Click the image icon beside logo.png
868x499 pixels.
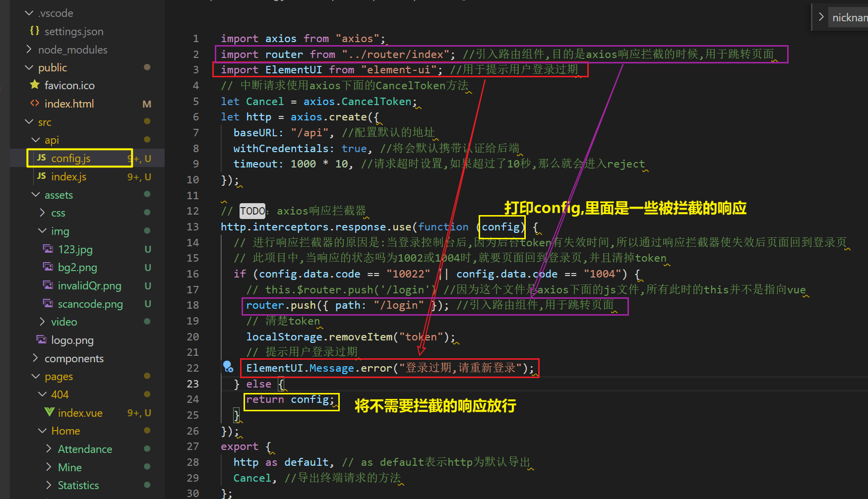(x=41, y=340)
